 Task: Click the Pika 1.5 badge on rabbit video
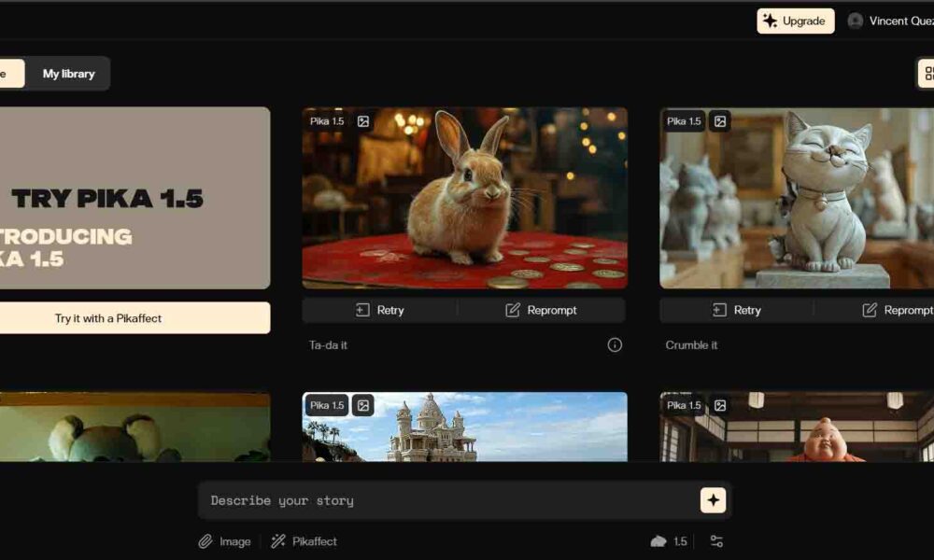point(327,121)
